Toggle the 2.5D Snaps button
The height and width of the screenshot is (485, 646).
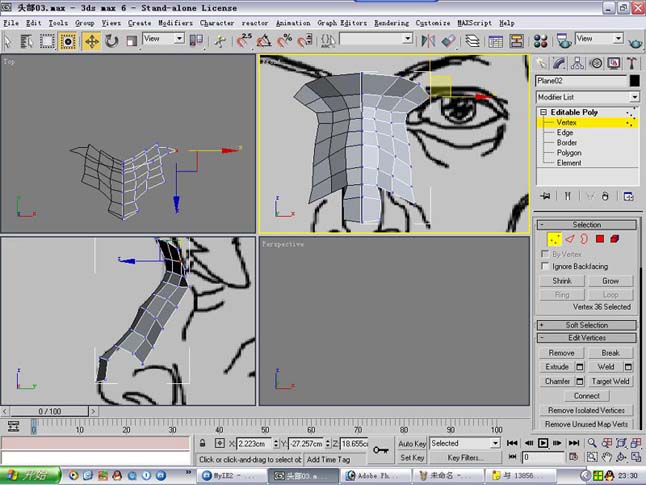coord(244,41)
